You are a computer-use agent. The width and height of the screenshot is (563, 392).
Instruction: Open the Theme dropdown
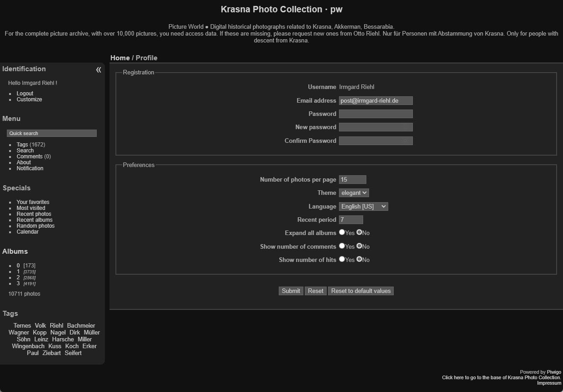click(x=354, y=193)
